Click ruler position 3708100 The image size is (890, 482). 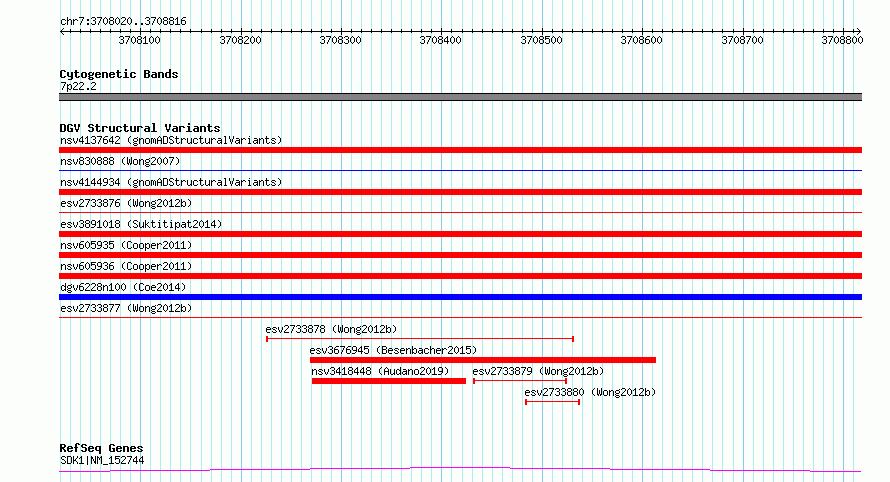(139, 40)
